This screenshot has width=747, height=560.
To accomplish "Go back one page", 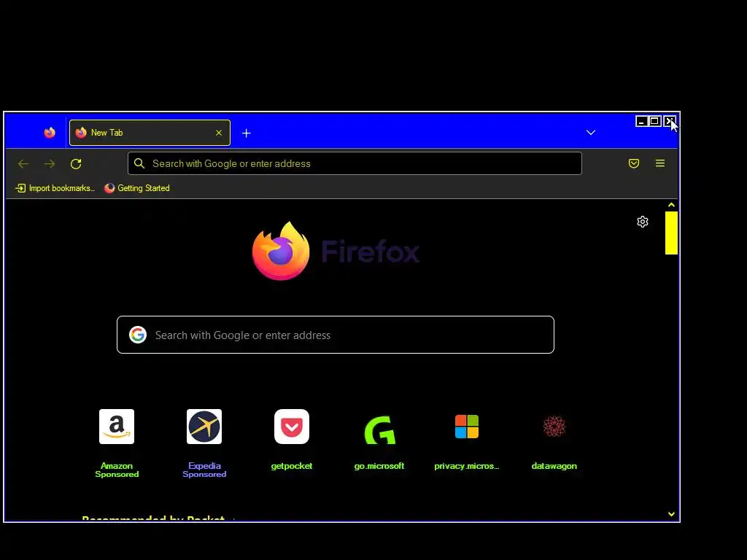I will [x=23, y=164].
